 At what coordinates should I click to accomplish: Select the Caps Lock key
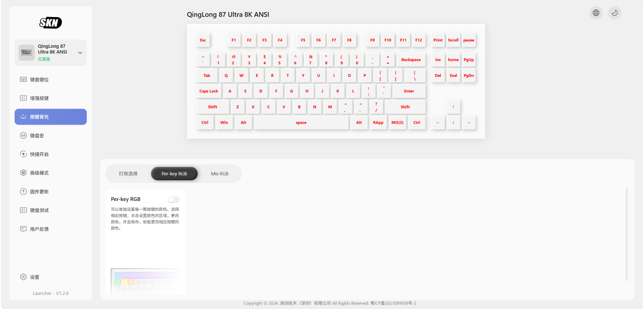pyautogui.click(x=209, y=91)
